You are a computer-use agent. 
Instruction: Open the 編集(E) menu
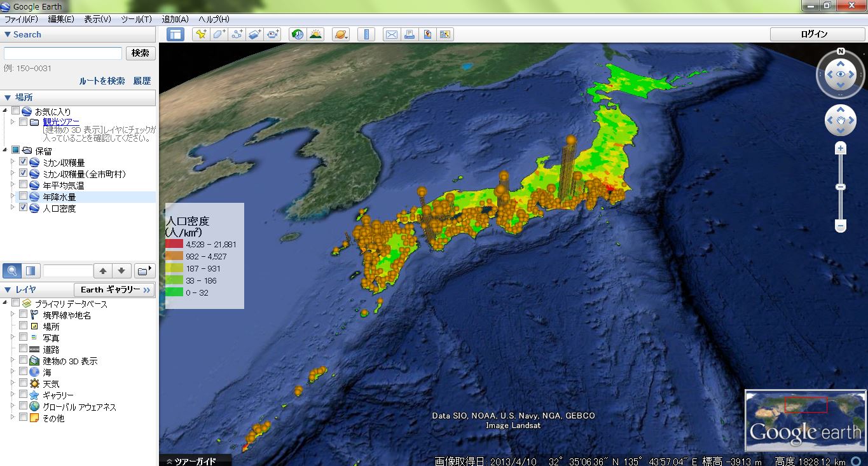(61, 19)
